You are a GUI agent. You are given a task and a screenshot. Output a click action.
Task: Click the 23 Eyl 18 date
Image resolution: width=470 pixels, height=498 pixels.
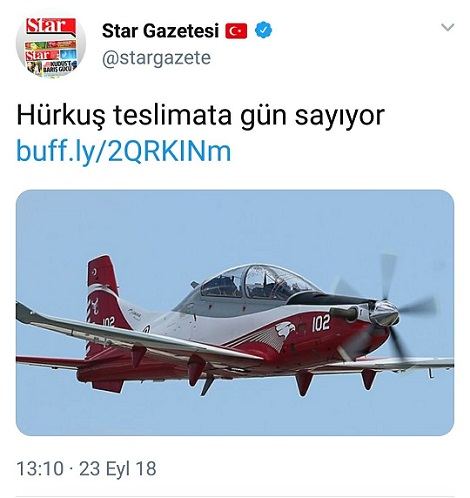coord(118,468)
